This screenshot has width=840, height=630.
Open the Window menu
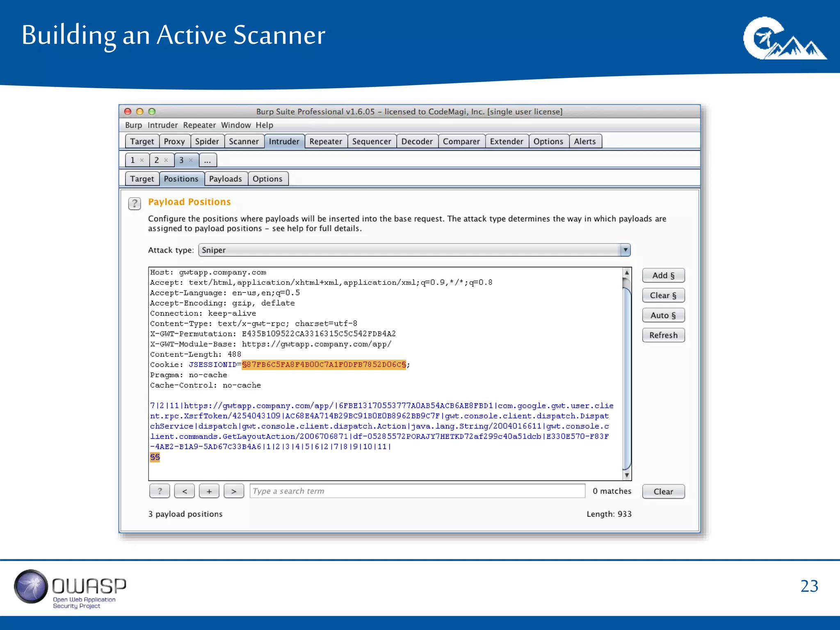[236, 125]
